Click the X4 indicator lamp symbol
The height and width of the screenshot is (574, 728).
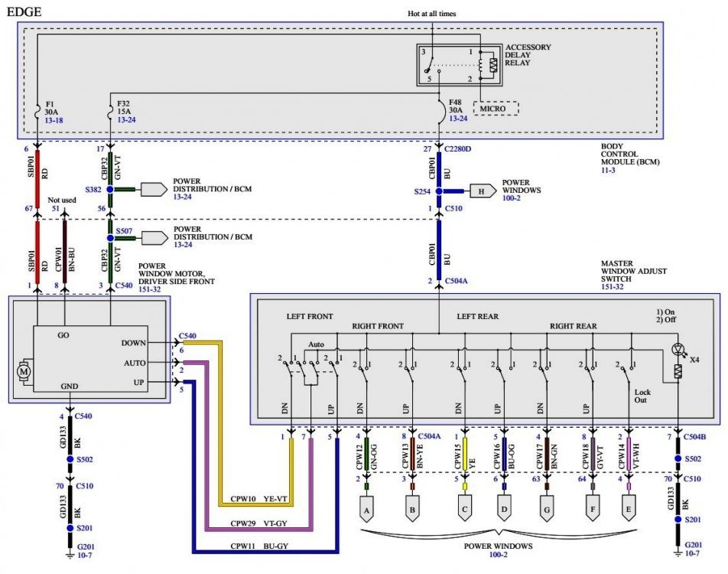679,349
